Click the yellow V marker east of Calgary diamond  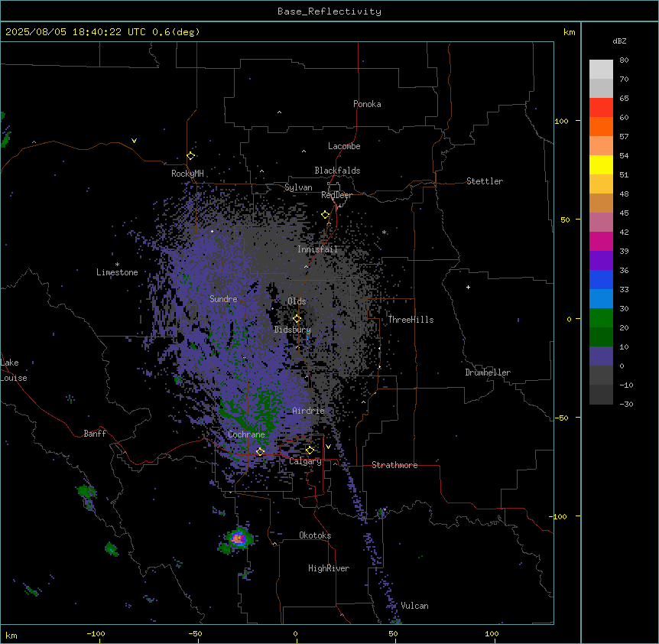click(x=328, y=447)
